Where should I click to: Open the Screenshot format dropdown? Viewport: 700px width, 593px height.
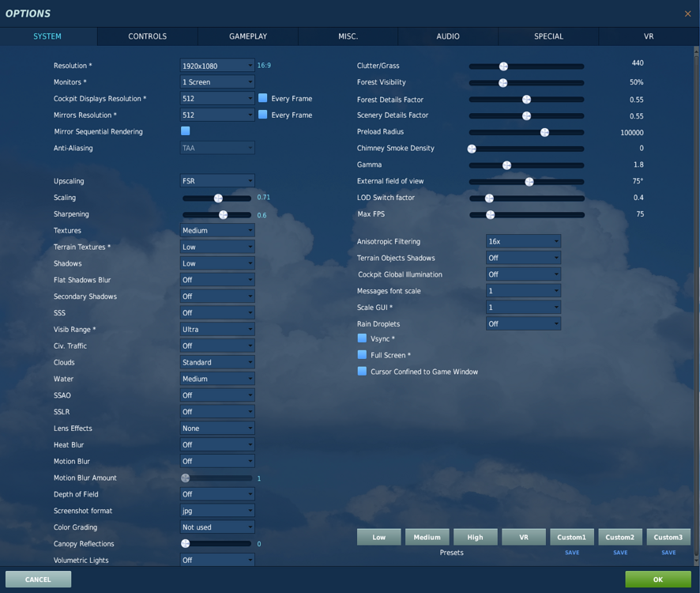point(217,511)
